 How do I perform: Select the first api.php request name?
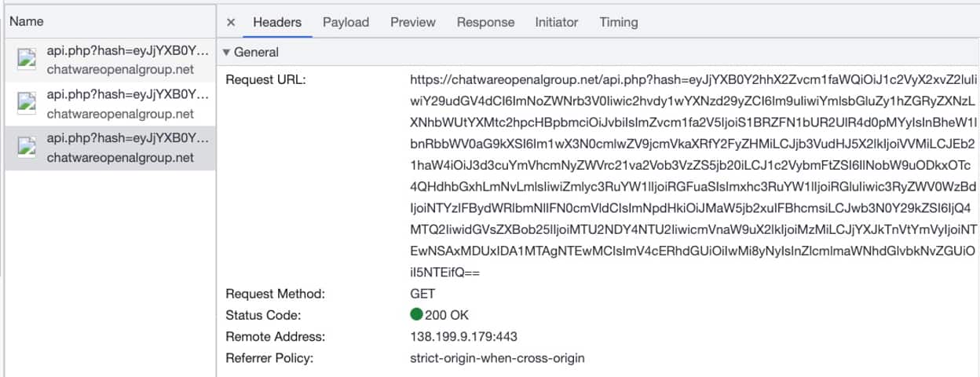point(127,51)
